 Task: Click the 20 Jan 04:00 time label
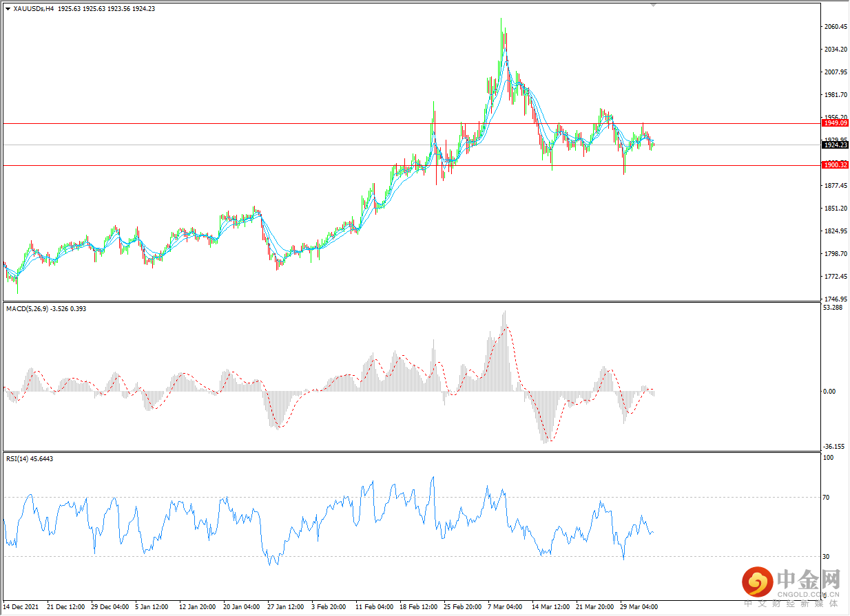242,607
